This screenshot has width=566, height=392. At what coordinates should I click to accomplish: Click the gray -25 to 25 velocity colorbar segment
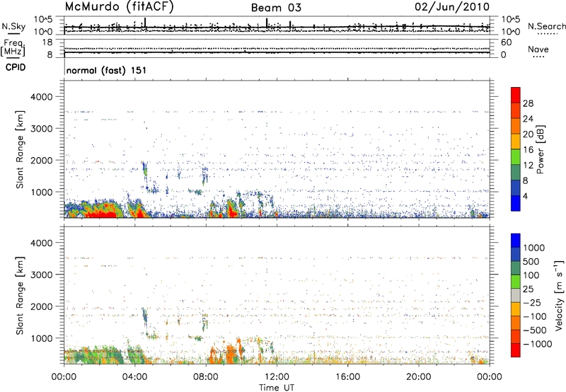pyautogui.click(x=516, y=296)
